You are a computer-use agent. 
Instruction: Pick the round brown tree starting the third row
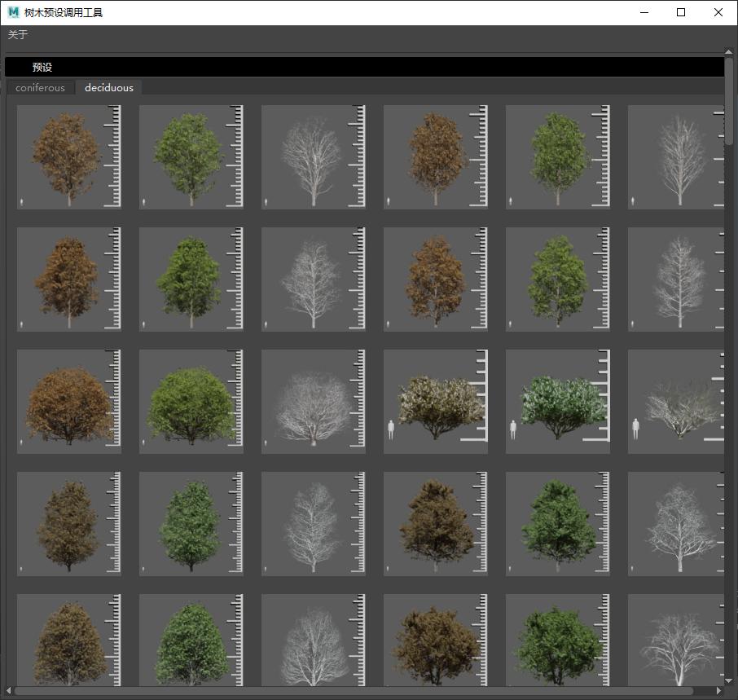68,402
